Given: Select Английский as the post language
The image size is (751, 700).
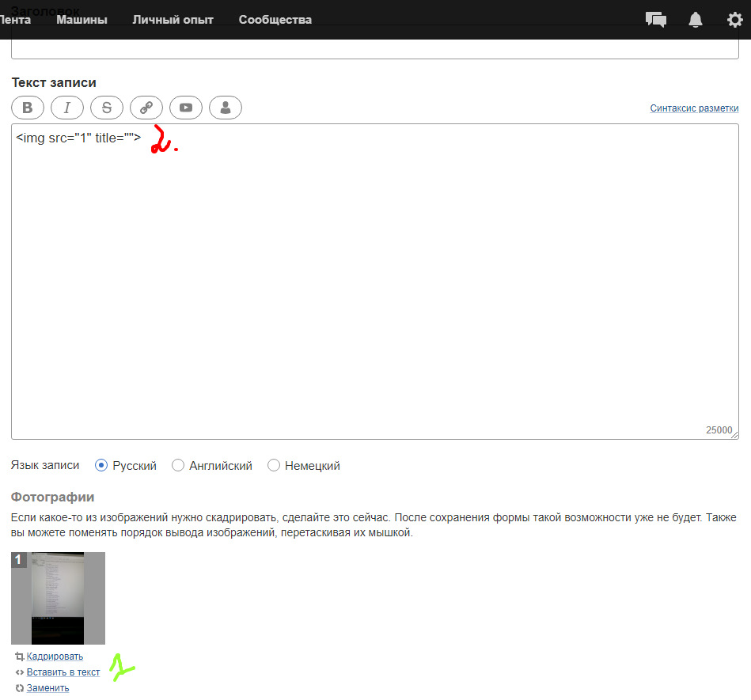Looking at the screenshot, I should click(x=178, y=466).
